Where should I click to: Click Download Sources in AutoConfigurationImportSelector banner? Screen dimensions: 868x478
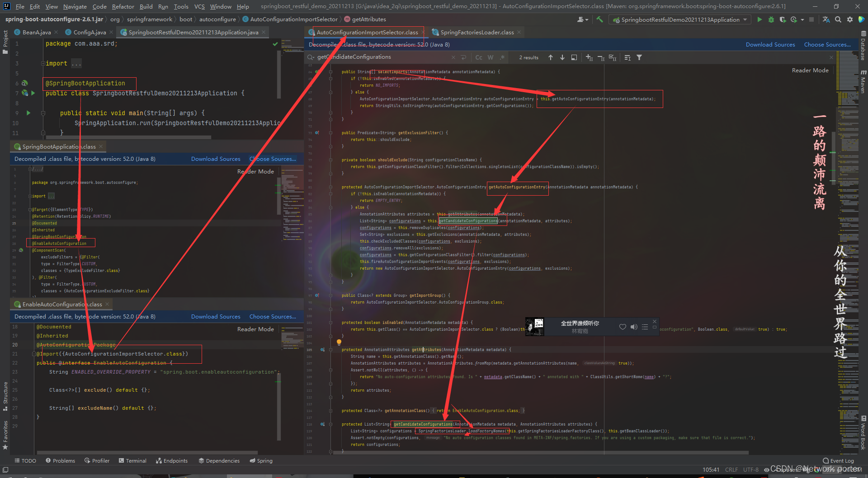pyautogui.click(x=770, y=44)
